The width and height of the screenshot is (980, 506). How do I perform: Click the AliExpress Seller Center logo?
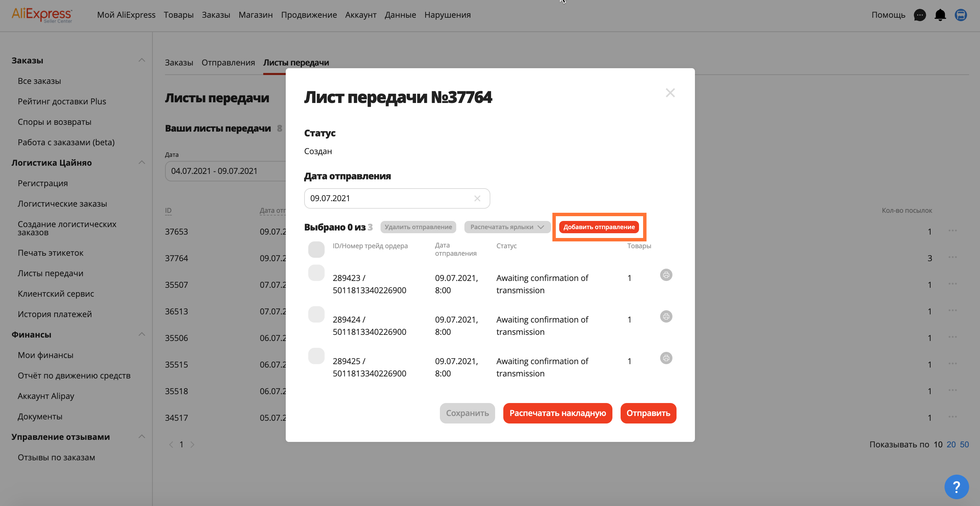point(42,14)
